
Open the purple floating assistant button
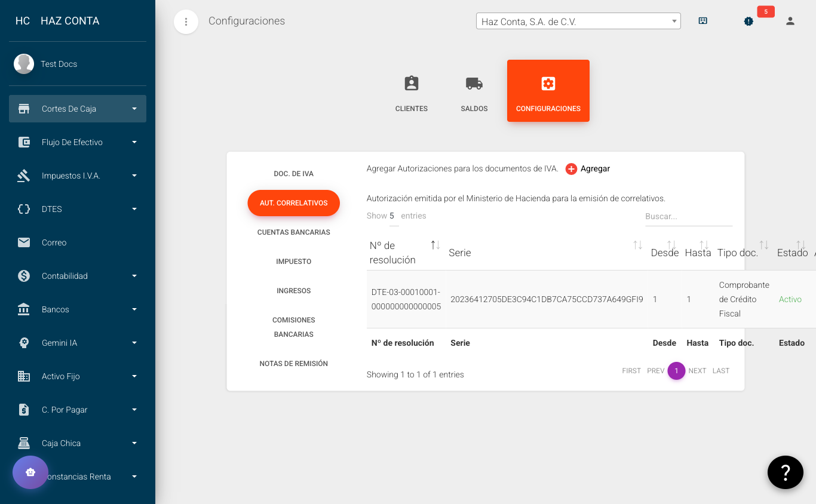tap(30, 472)
